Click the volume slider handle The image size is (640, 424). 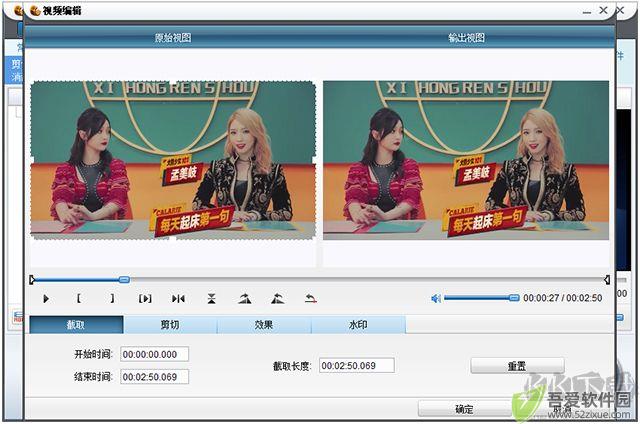pos(514,298)
